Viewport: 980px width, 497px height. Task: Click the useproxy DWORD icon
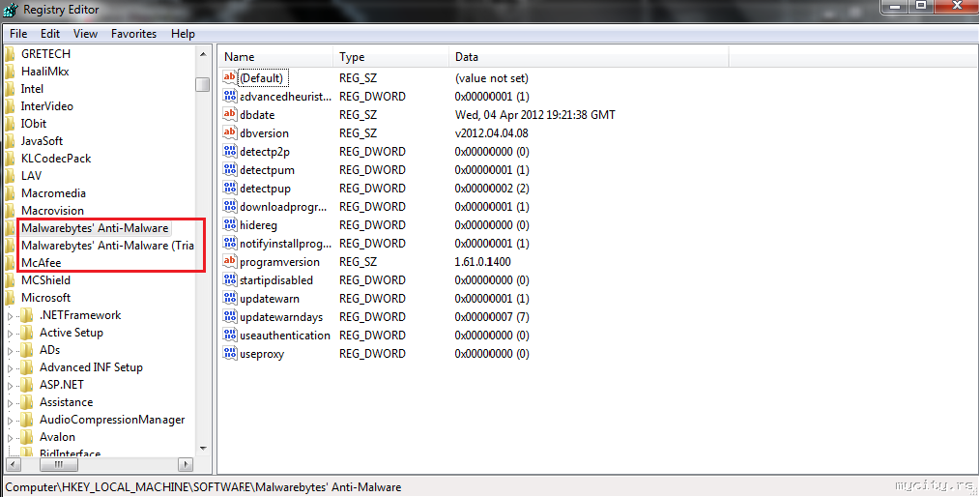point(229,353)
